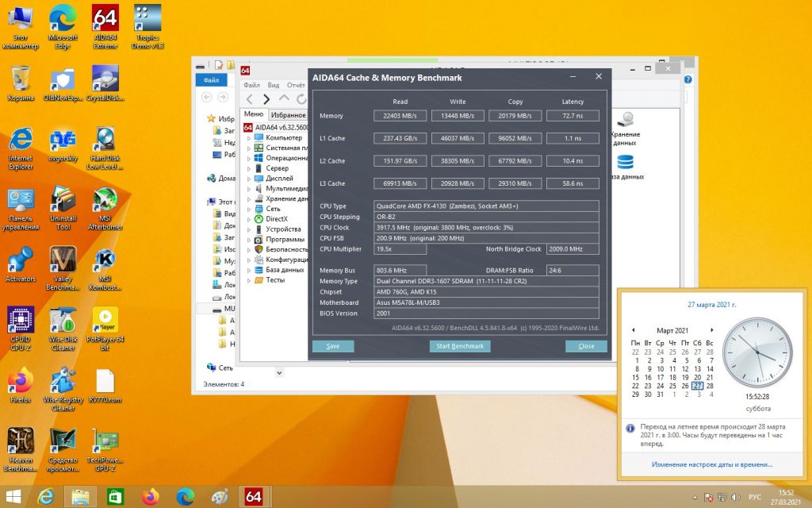
Task: Open the Вид menu in AIDA64
Action: (x=274, y=85)
